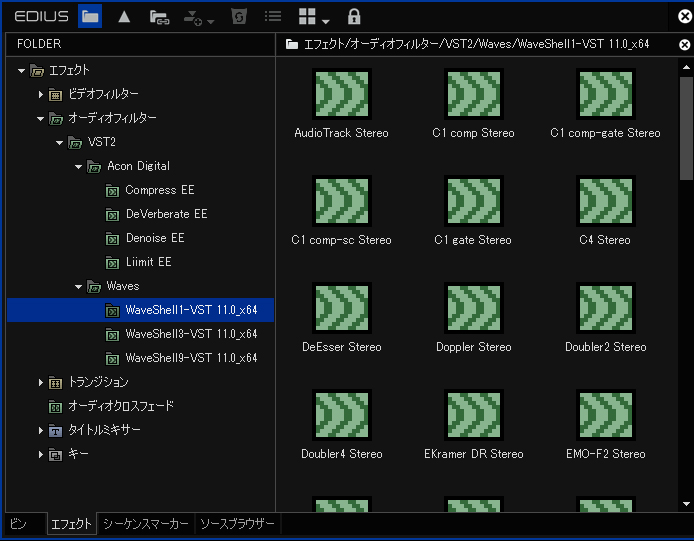Click scrollbar down arrow in effect list
This screenshot has width=694, height=541.
tap(686, 504)
